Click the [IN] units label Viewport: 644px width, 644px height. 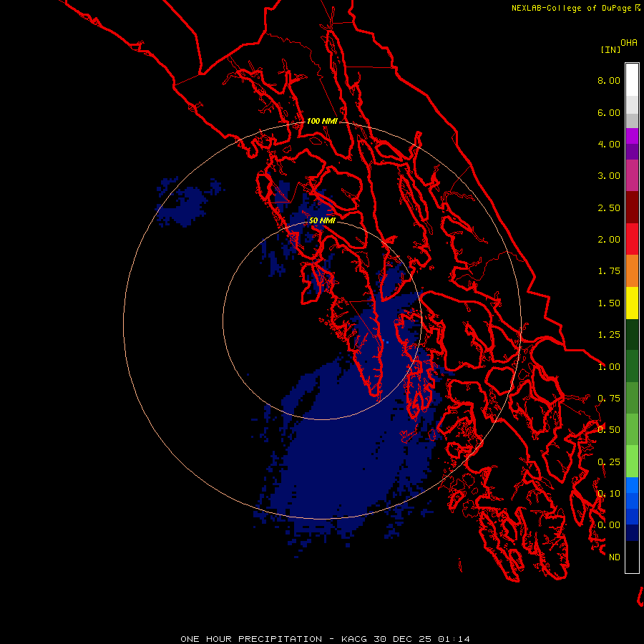tap(610, 49)
